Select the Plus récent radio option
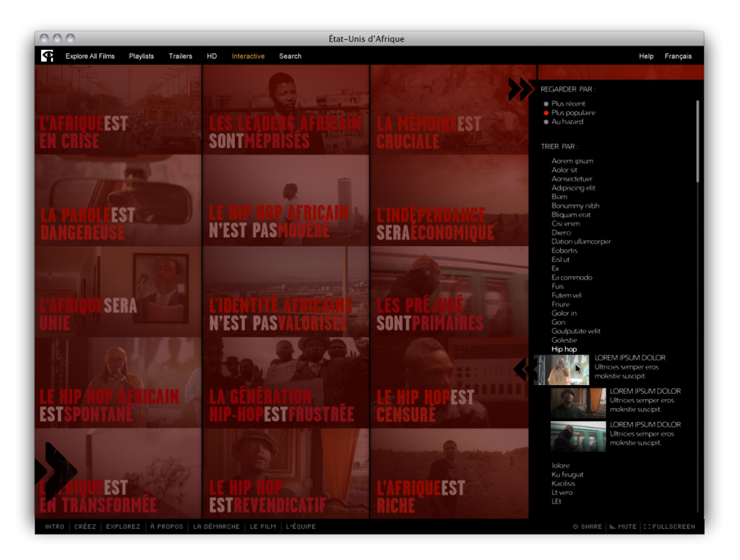 (546, 104)
